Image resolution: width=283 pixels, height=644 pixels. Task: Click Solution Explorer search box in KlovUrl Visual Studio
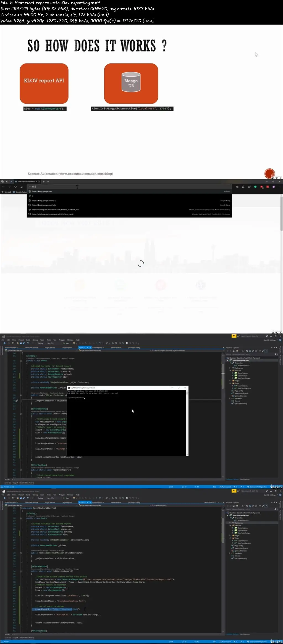click(251, 509)
